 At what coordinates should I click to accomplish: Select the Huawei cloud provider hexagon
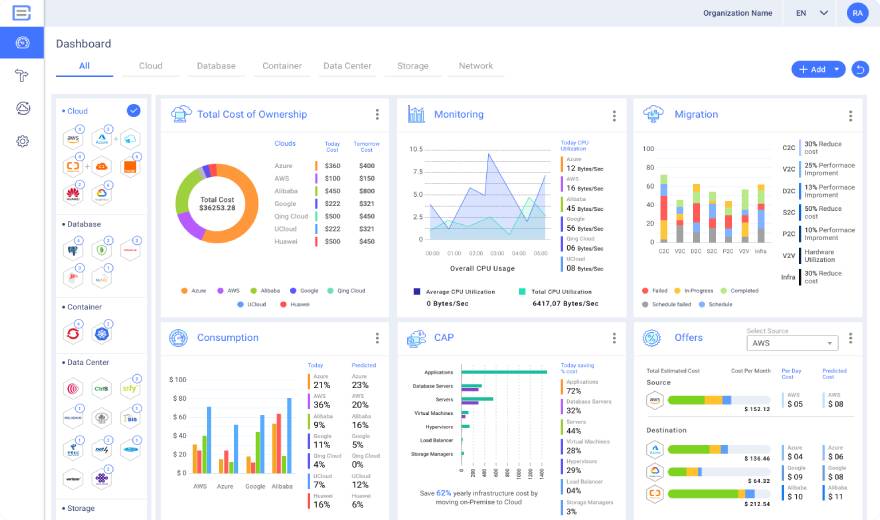73,194
